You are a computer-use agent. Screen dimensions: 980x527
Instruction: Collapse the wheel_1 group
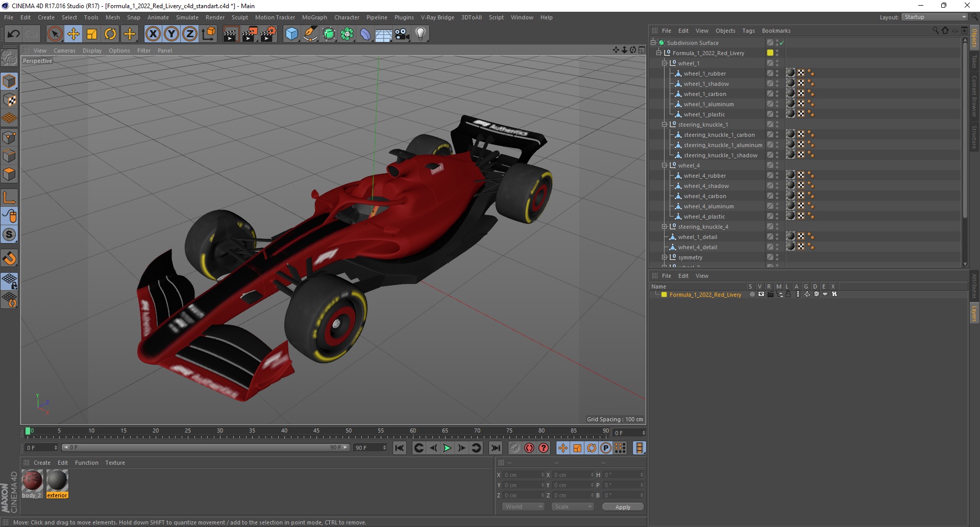click(x=665, y=63)
